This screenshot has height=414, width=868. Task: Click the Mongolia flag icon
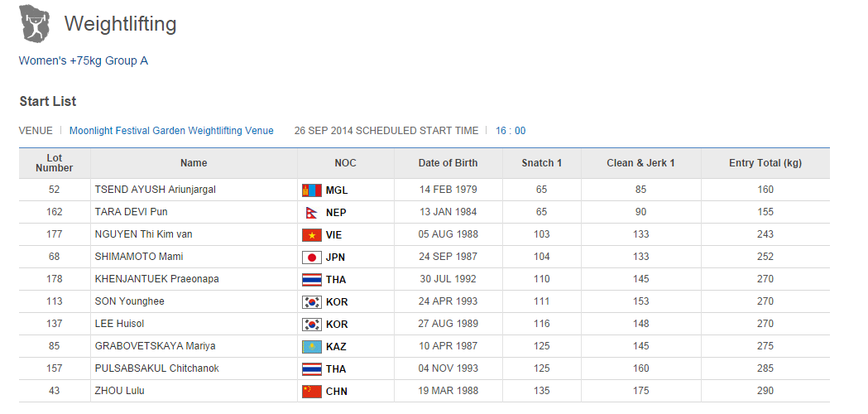(x=311, y=190)
